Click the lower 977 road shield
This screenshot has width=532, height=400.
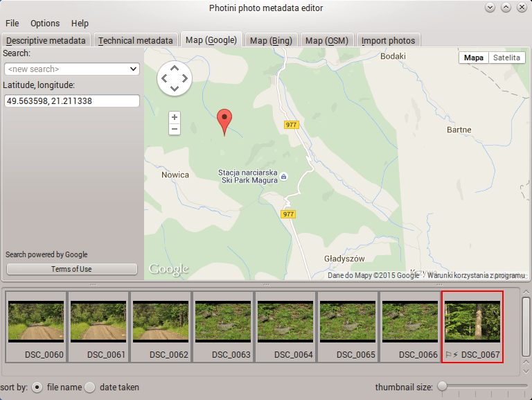[288, 214]
